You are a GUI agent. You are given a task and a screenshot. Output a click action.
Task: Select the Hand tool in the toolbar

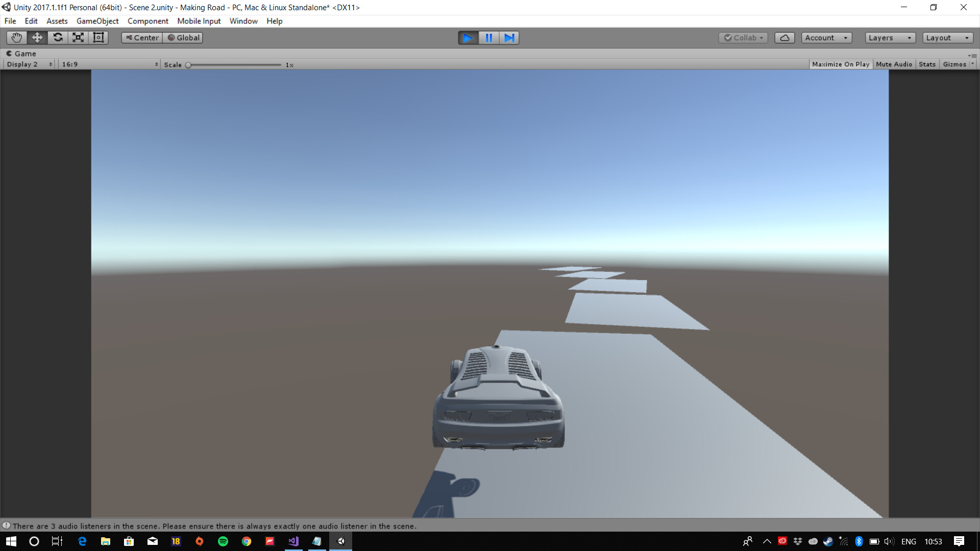tap(16, 37)
